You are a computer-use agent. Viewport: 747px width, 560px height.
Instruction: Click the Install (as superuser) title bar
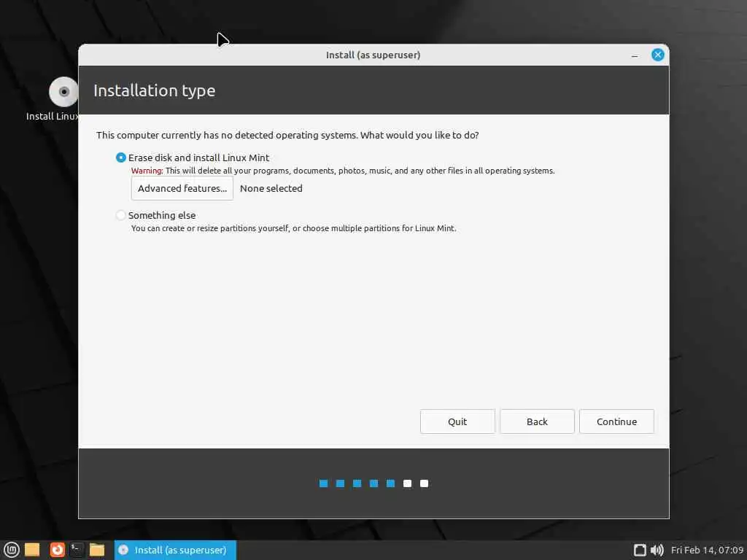373,55
